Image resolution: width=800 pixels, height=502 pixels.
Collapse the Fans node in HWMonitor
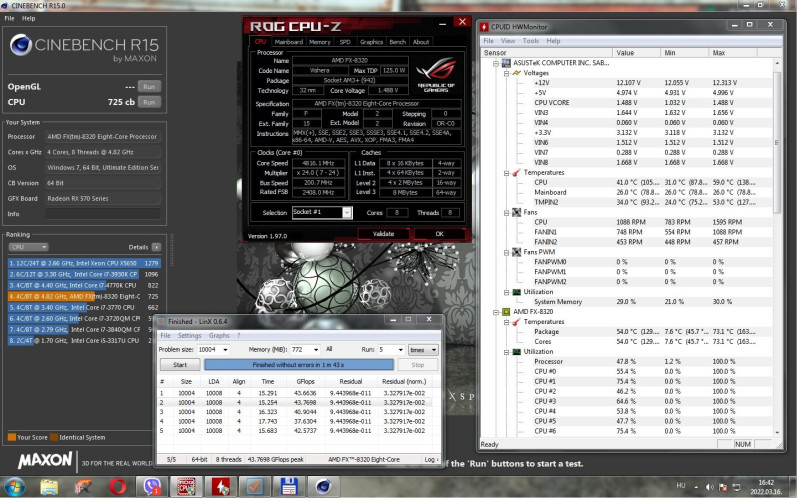click(506, 212)
